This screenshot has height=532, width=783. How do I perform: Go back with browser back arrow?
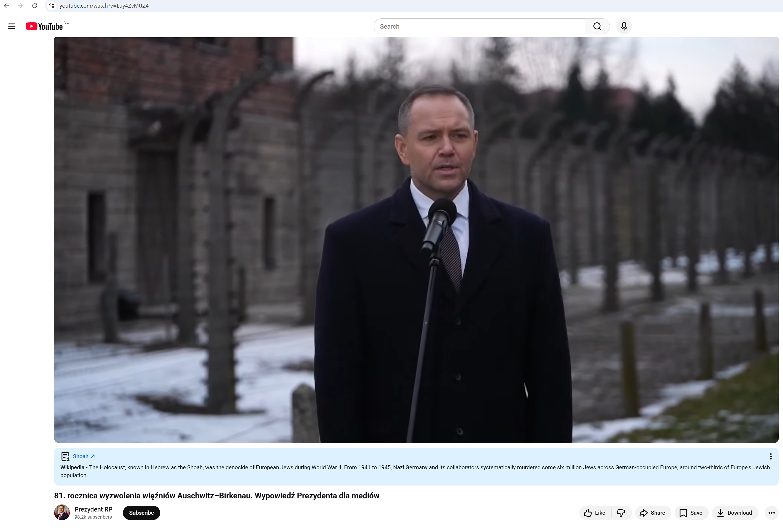coord(6,6)
